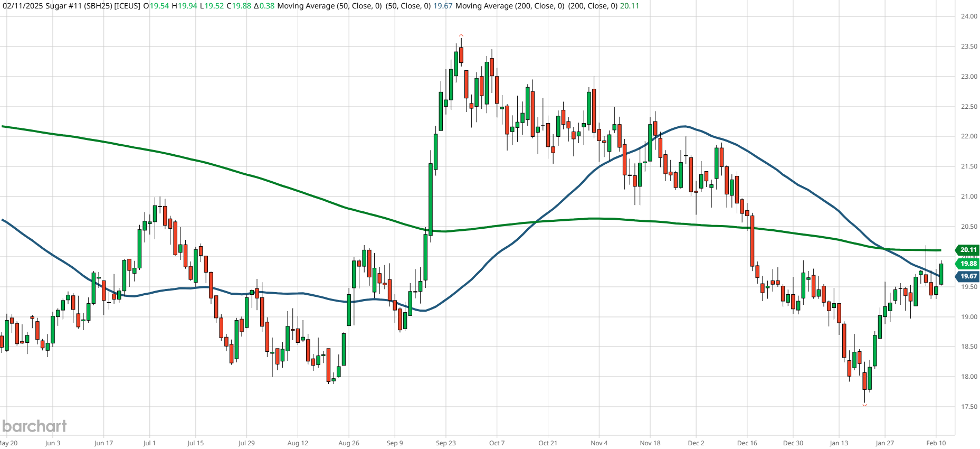Screen dimensions: 980x449
Task: Click the 18.00 price axis label
Action: pyautogui.click(x=969, y=377)
